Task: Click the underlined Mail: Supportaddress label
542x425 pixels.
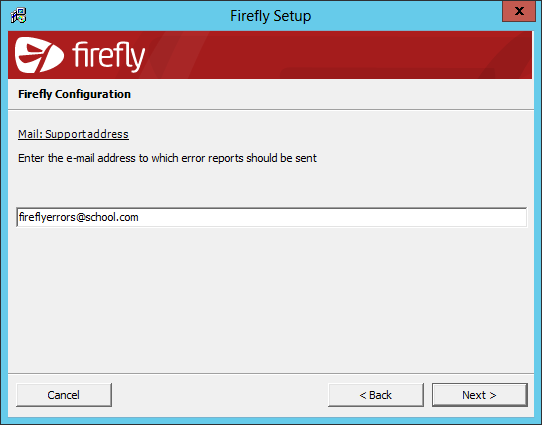Action: point(73,134)
